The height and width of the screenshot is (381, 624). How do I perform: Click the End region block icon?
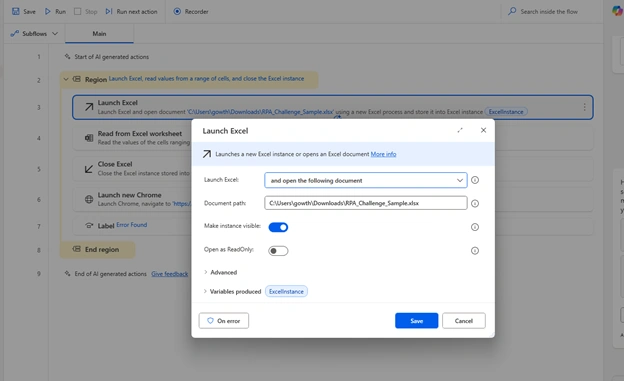pyautogui.click(x=76, y=249)
